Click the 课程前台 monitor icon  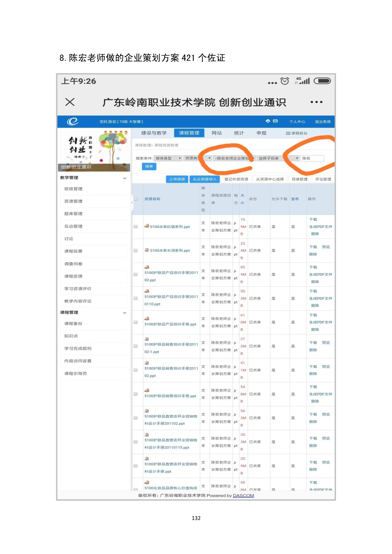tap(288, 133)
